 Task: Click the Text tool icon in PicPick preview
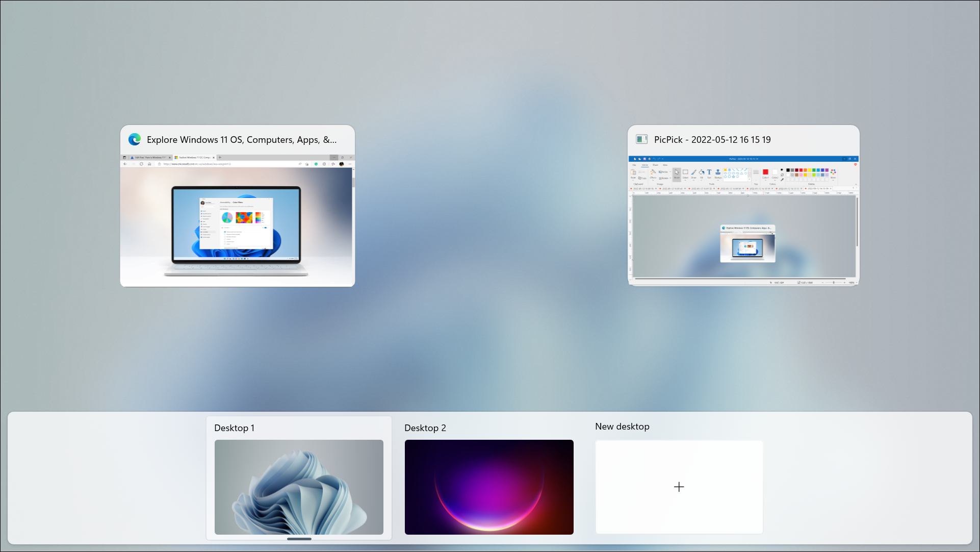[709, 172]
